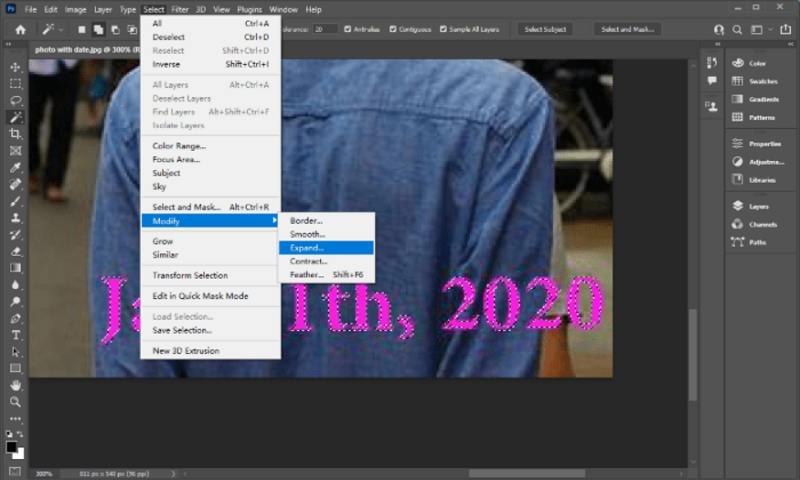Choose Expand from the Modify submenu
Viewport: 800px width, 480px height.
pyautogui.click(x=327, y=248)
